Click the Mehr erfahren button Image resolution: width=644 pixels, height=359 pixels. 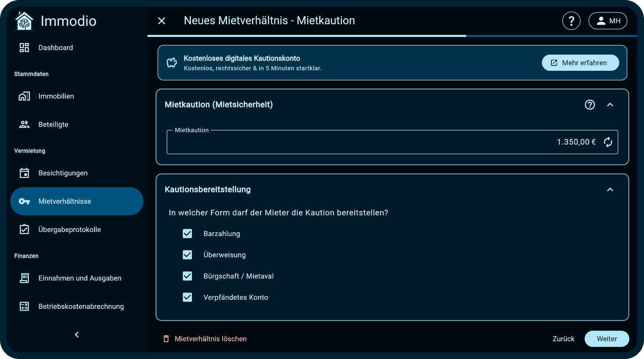tap(580, 63)
